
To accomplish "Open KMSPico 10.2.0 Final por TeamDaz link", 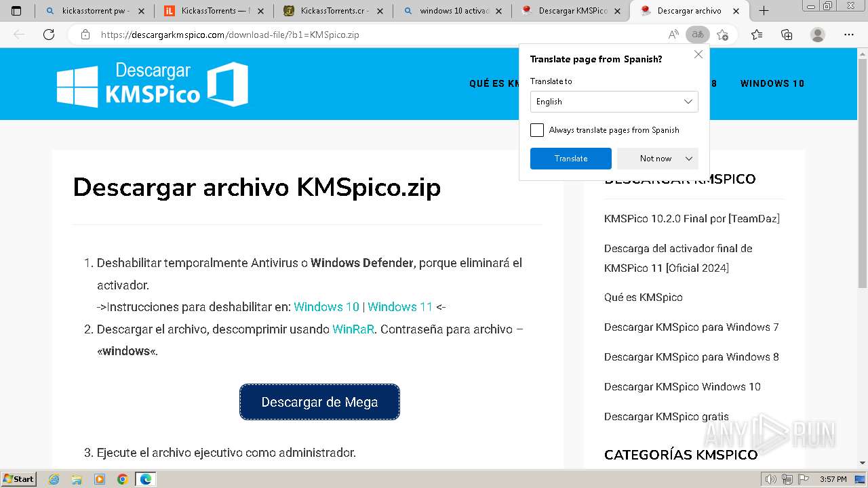I will [692, 219].
